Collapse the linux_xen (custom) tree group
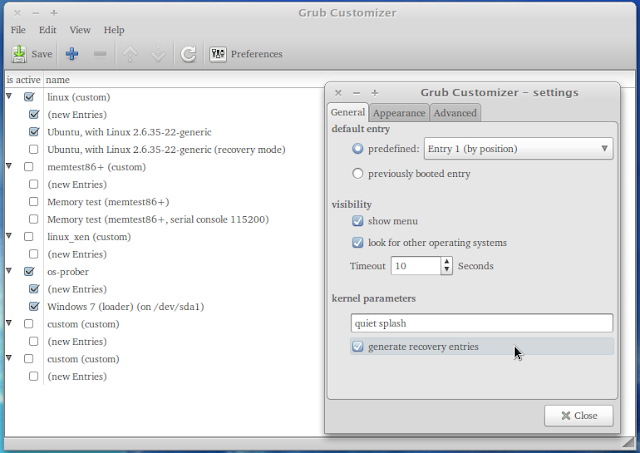The image size is (640, 453). (9, 236)
